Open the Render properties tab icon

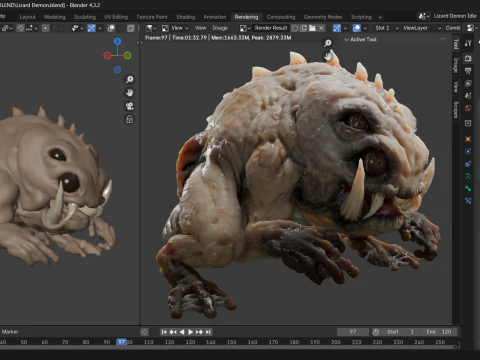click(468, 58)
